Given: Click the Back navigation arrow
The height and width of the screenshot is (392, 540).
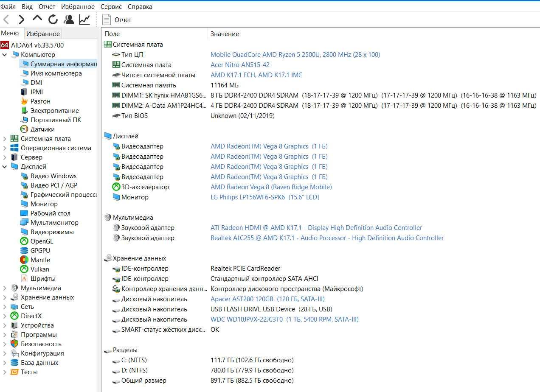Looking at the screenshot, I should [x=6, y=20].
